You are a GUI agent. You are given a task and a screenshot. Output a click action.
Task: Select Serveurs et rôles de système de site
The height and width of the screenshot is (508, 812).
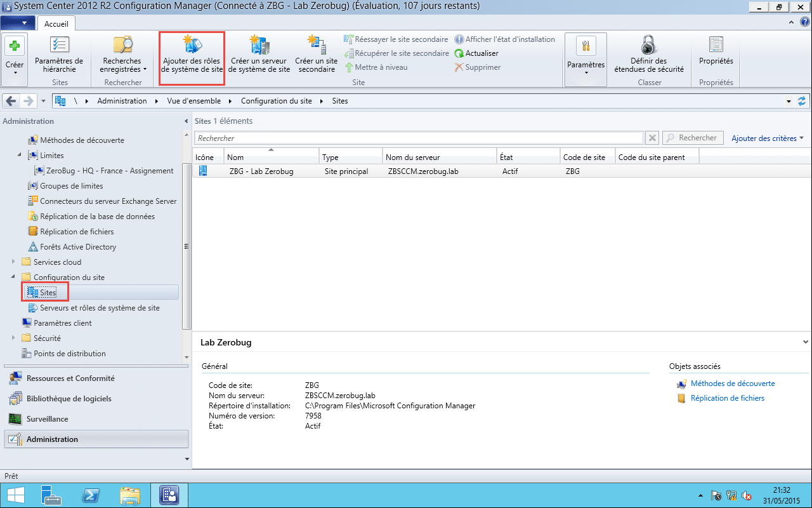(100, 308)
